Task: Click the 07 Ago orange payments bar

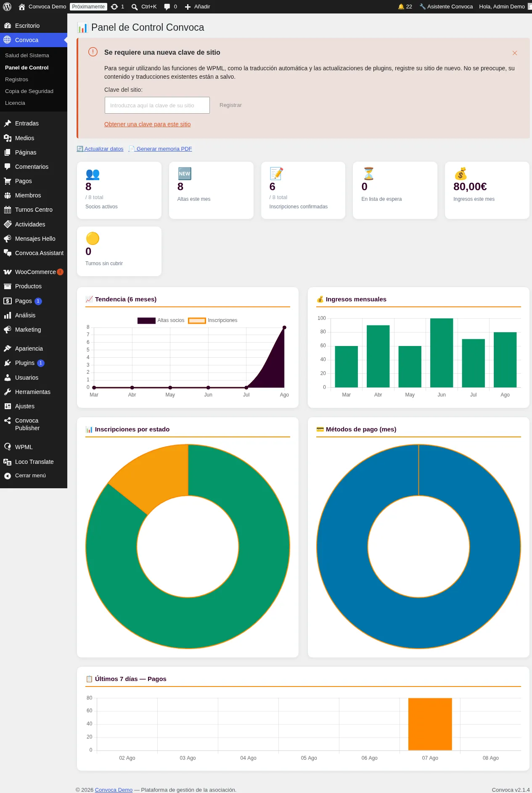Action: (x=430, y=724)
